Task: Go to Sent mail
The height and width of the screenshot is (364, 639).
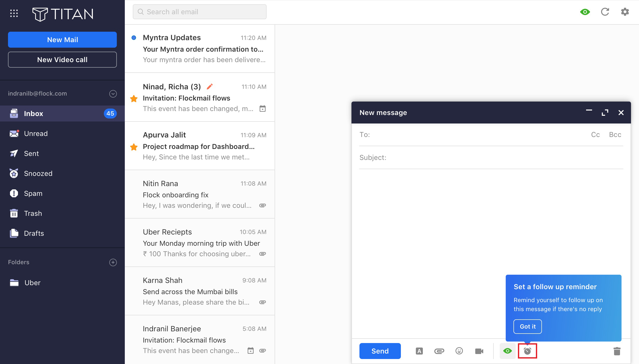Action: 62,153
